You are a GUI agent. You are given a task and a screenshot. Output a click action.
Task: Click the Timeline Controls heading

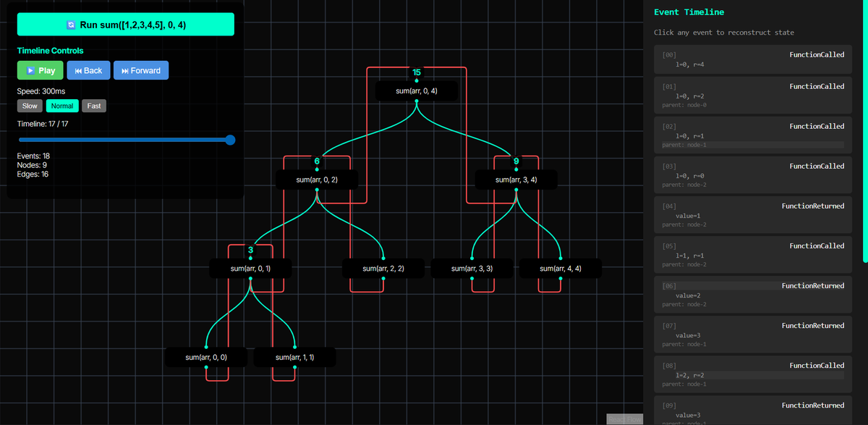point(50,51)
